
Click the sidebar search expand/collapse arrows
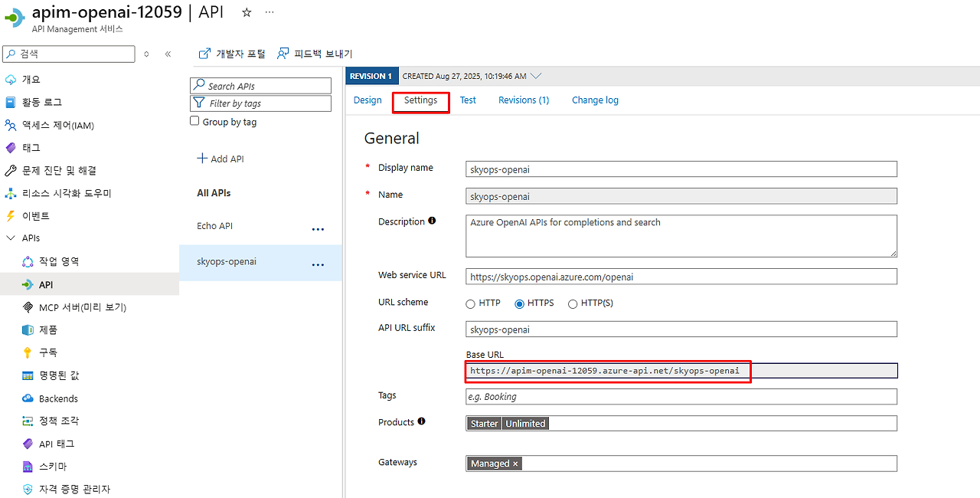(x=146, y=54)
